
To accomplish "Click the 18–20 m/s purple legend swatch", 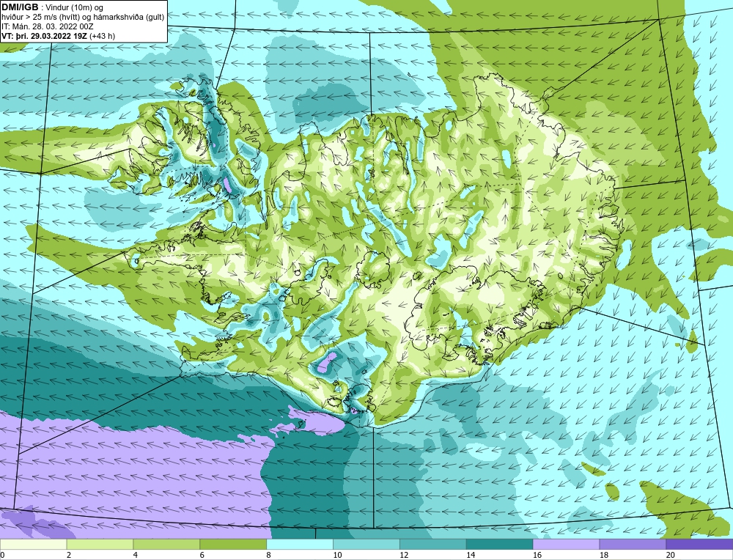I will point(633,545).
